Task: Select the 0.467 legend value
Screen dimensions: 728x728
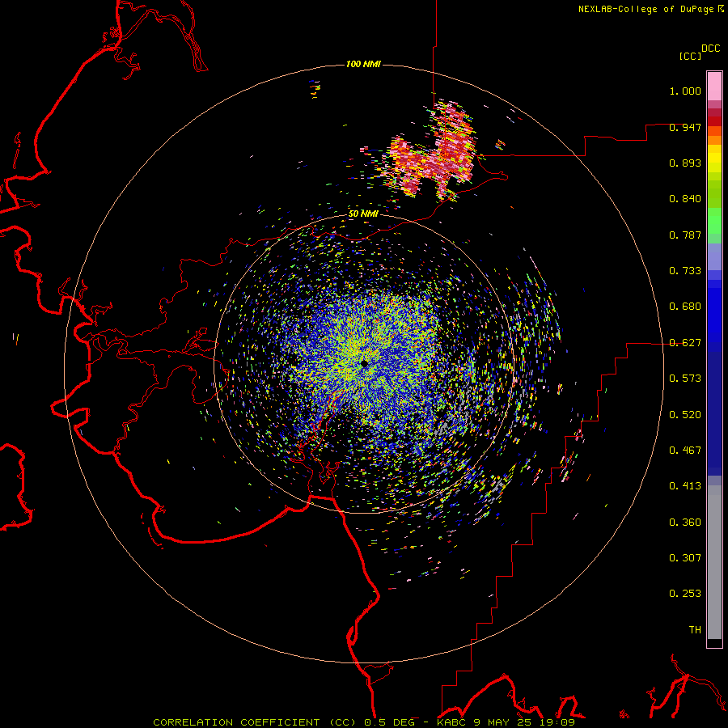Action: pos(685,451)
